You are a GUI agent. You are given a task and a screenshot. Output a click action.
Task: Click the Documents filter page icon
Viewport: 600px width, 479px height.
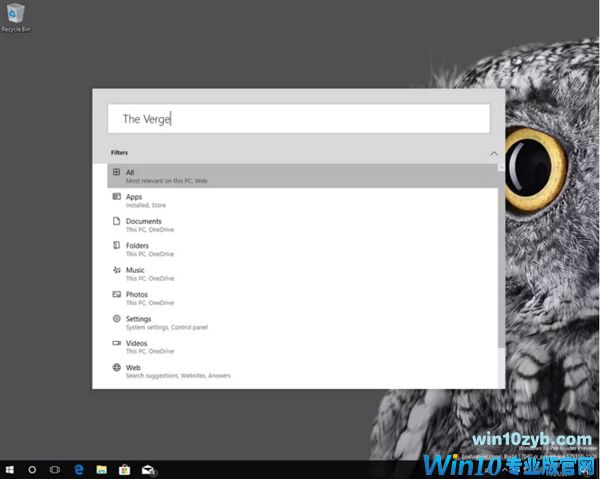tap(117, 221)
